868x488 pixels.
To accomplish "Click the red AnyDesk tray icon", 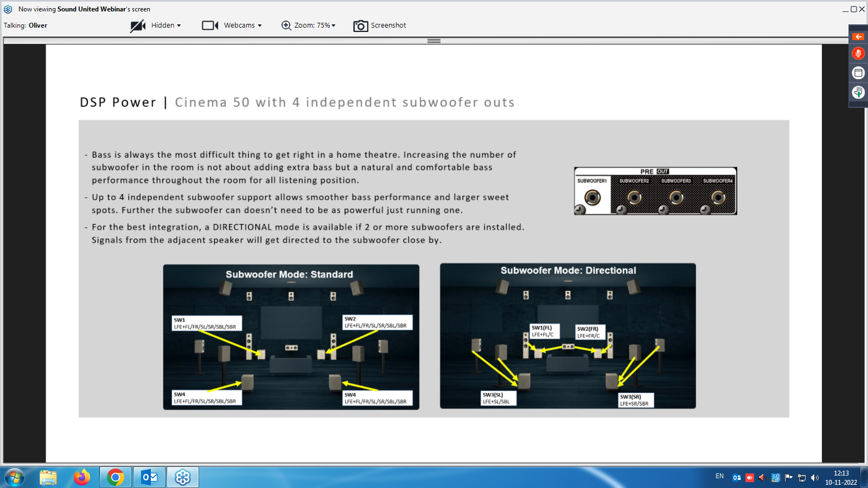I will (750, 478).
